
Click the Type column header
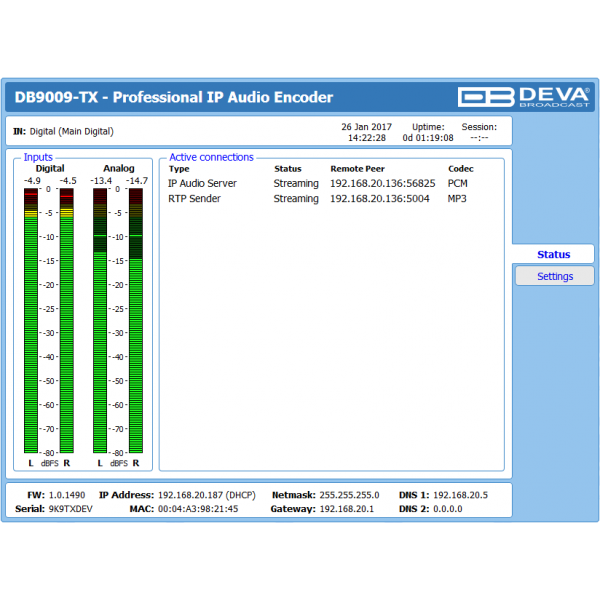click(179, 169)
